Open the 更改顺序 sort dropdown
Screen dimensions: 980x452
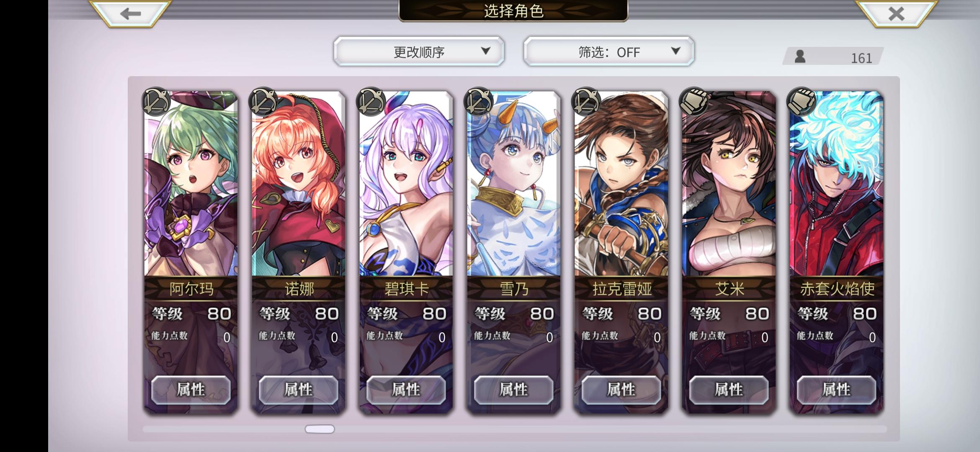coord(419,51)
